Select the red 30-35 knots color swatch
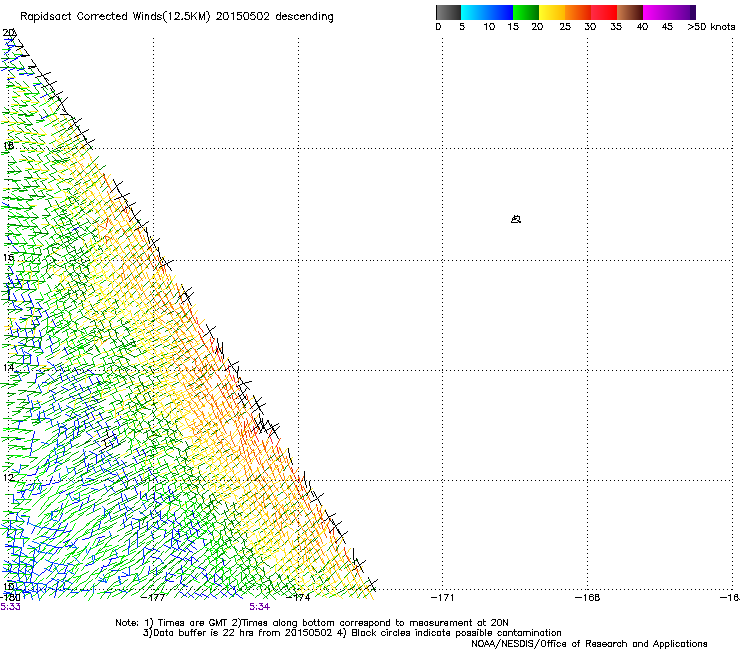740x650 pixels. click(x=604, y=12)
